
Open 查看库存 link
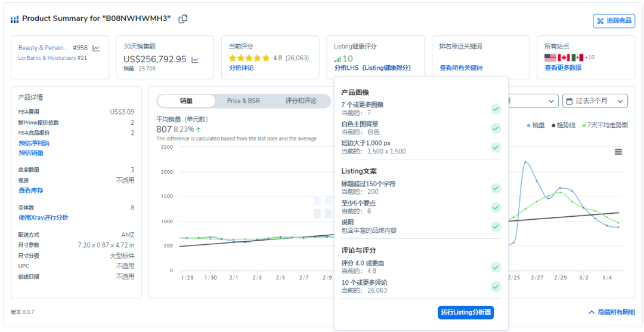[x=31, y=190]
